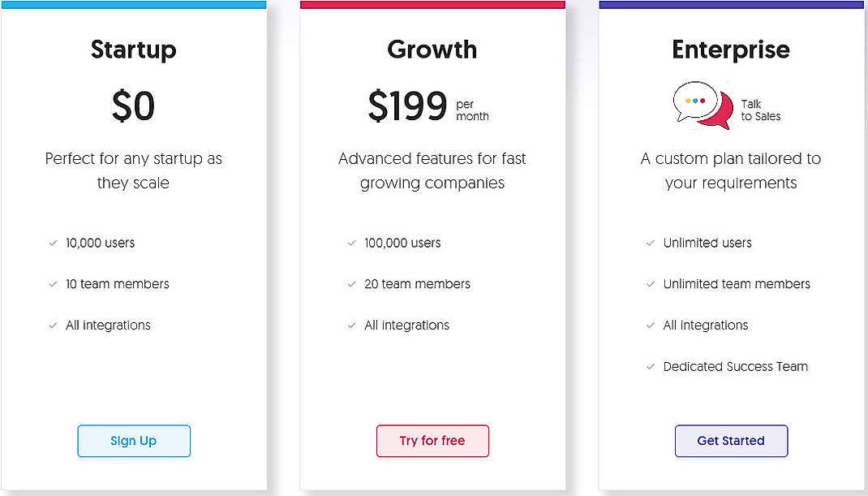
Task: Click the red bar atop the Growth card
Action: [x=432, y=5]
